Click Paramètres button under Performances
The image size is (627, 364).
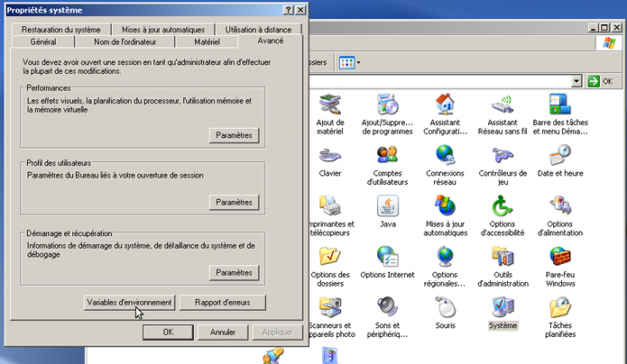coord(234,135)
